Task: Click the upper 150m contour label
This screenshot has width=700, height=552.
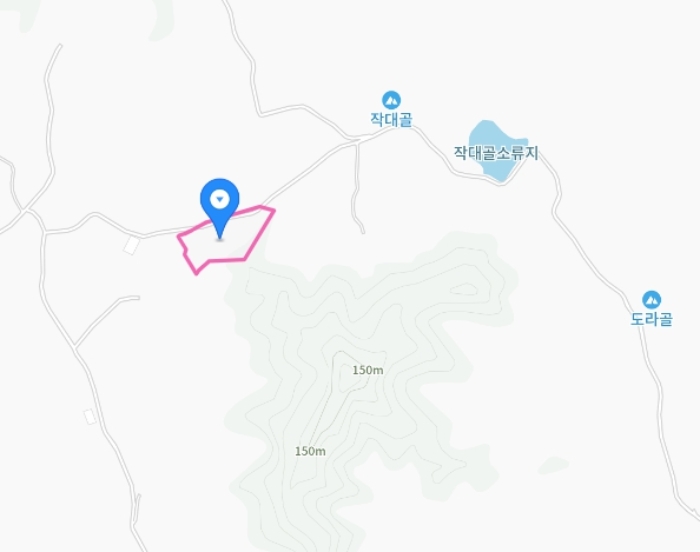Action: click(368, 370)
